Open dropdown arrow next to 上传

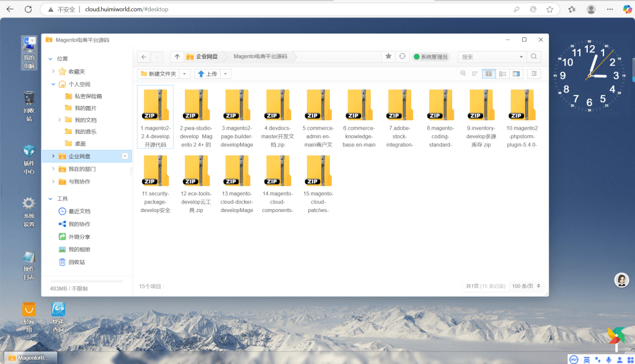coord(226,74)
